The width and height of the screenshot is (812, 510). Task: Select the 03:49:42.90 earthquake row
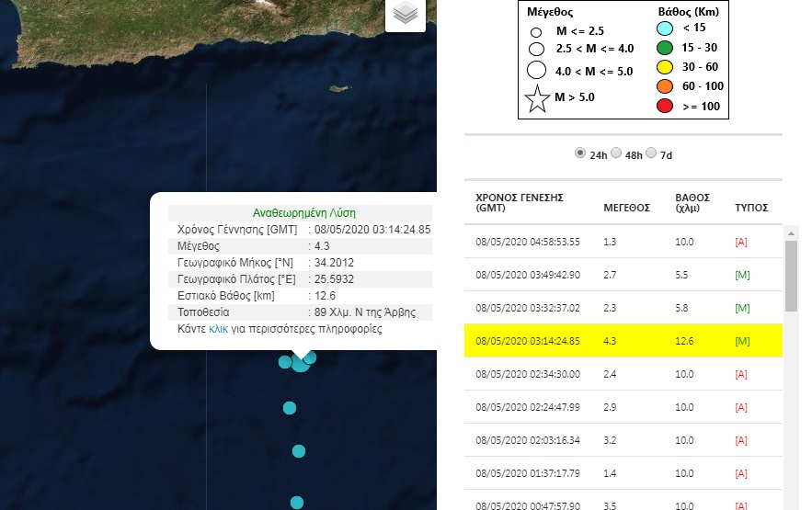(x=625, y=275)
